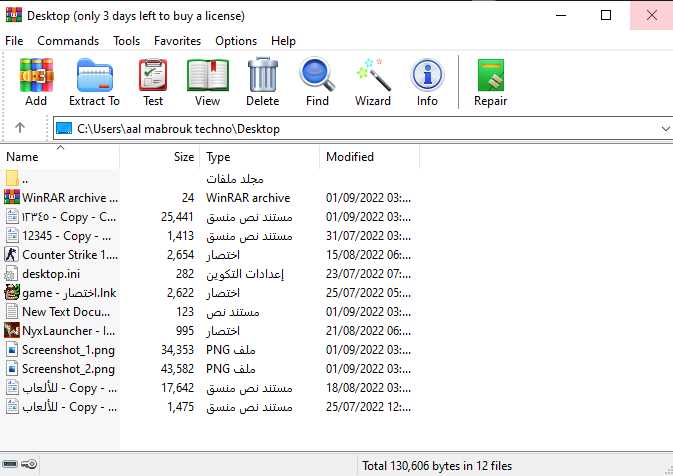Image resolution: width=673 pixels, height=476 pixels.
Task: Click modified date 21/08/2022
Action: pos(368,330)
